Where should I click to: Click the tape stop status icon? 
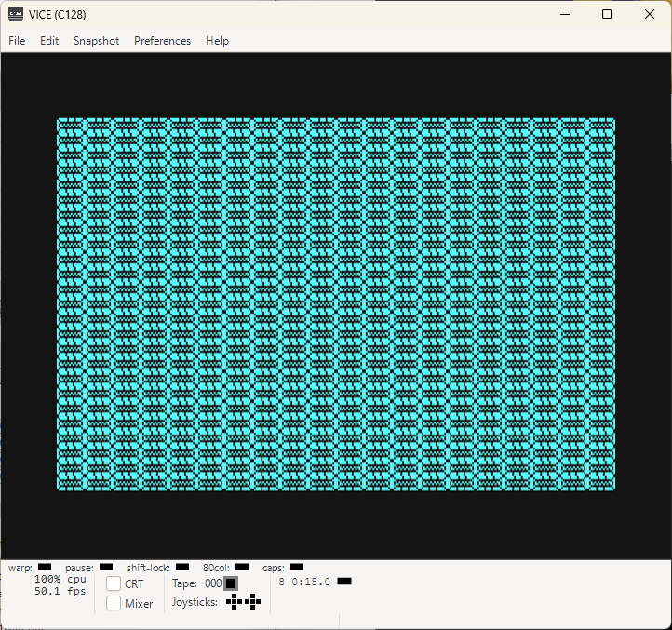coord(231,583)
